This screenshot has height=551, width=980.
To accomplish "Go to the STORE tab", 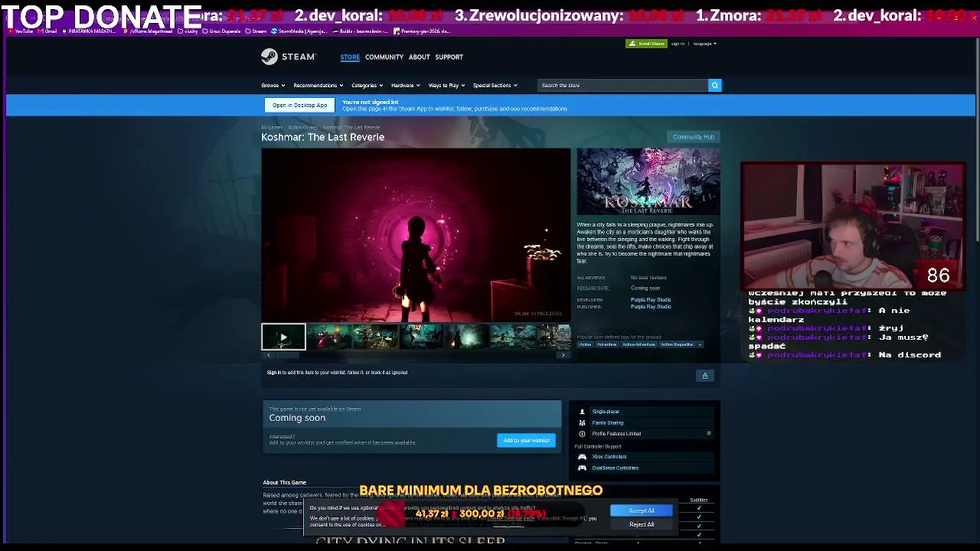I will click(350, 57).
